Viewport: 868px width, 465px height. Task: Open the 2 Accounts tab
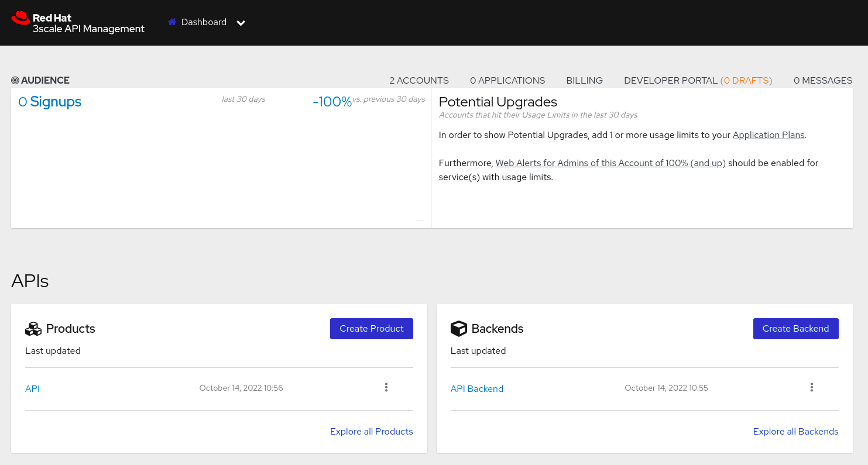pos(419,81)
